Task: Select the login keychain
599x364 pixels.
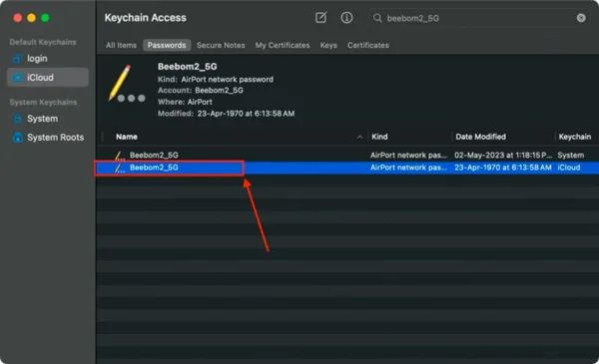Action: coord(47,59)
